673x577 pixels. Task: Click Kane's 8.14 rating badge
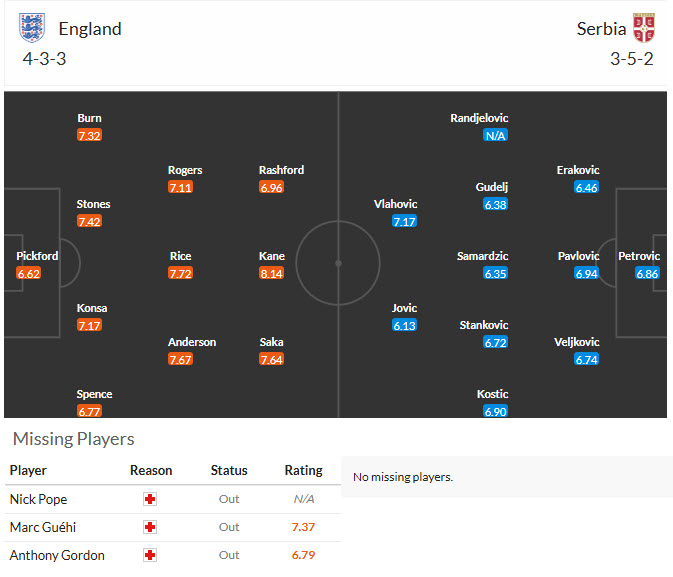pyautogui.click(x=271, y=273)
